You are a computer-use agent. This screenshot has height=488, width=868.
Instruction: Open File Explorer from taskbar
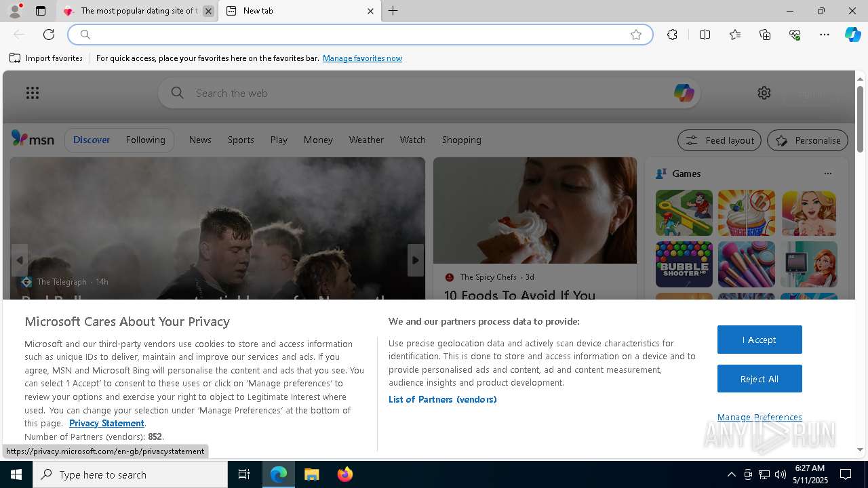312,474
